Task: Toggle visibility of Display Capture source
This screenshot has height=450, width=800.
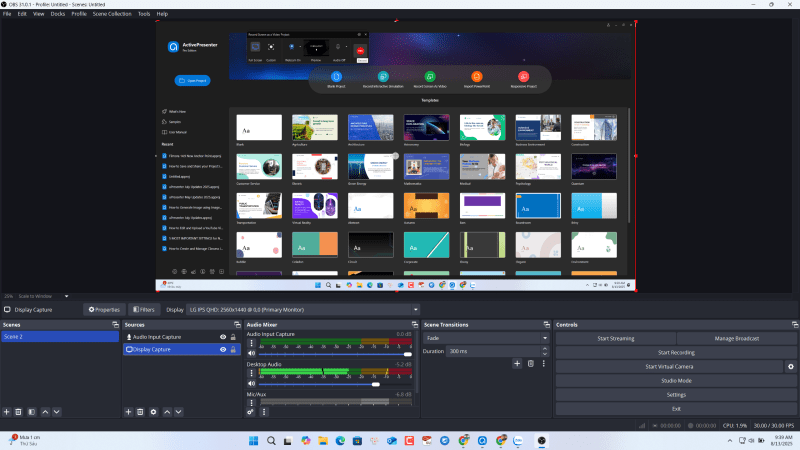Action: click(223, 350)
